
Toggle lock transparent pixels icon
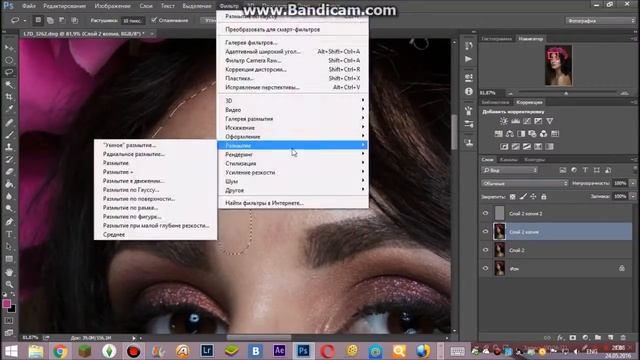[x=513, y=197]
